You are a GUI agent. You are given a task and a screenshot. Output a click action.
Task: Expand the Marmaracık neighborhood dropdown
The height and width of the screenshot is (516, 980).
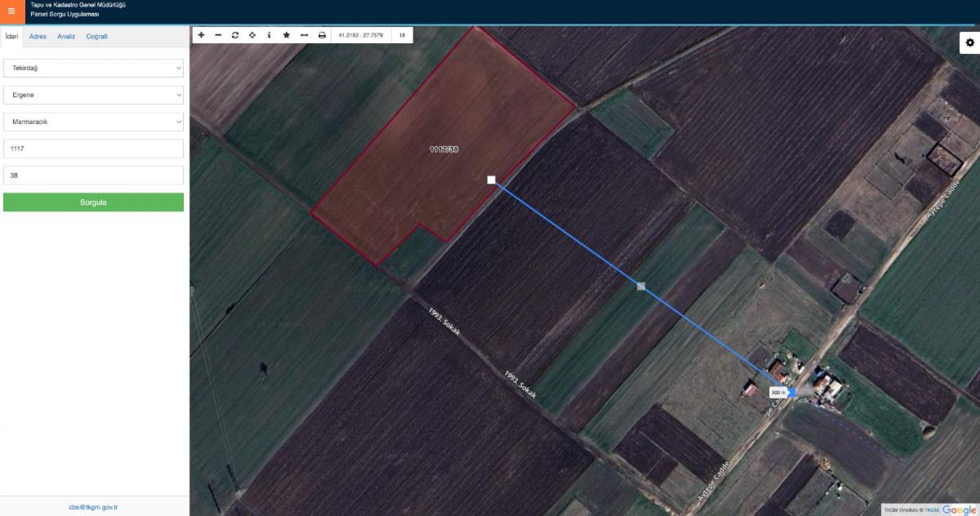93,122
